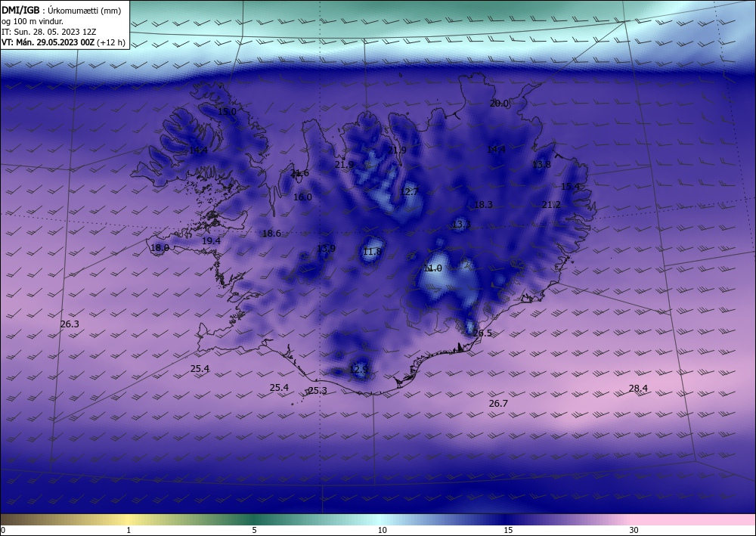The image size is (756, 536).
Task: Click the '0' tick on the color scale
Action: click(x=3, y=530)
